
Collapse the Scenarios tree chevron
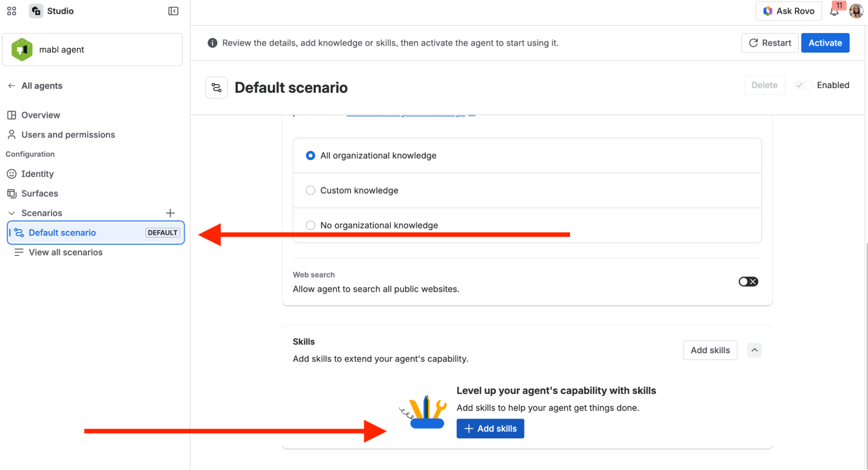pos(12,213)
